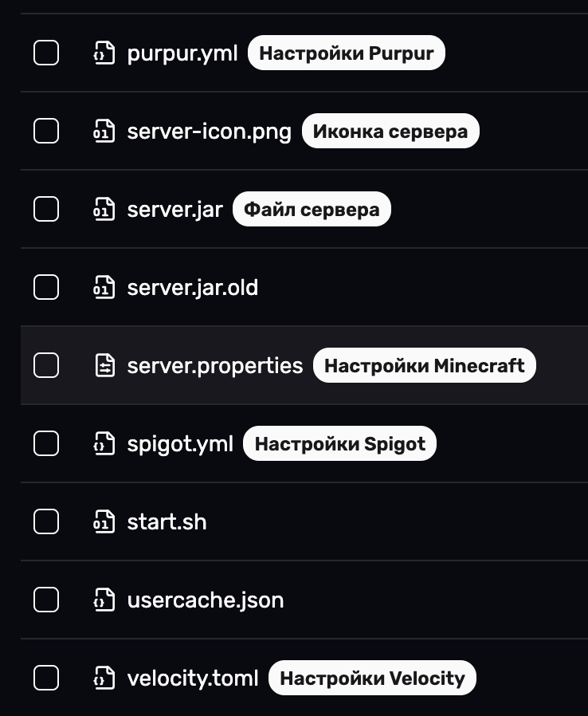Click the 'Настройки Purpur' badge
Screen dimensions: 588x716
346,53
